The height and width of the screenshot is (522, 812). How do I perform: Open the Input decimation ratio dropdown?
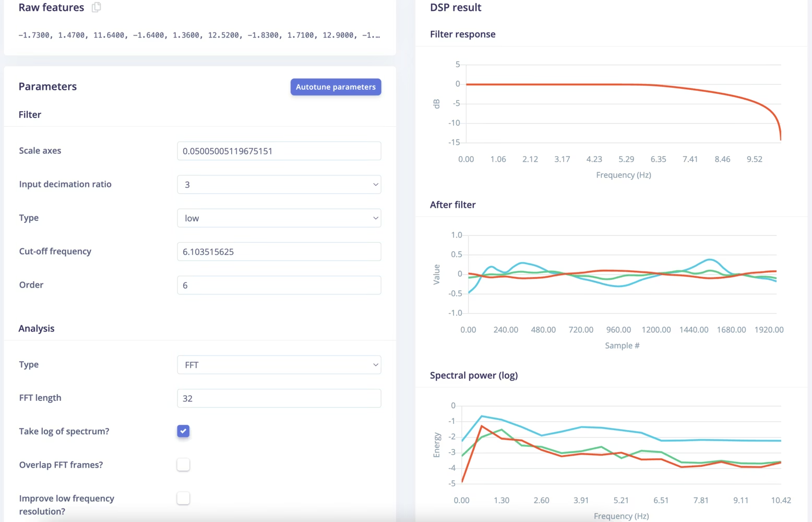pyautogui.click(x=279, y=184)
